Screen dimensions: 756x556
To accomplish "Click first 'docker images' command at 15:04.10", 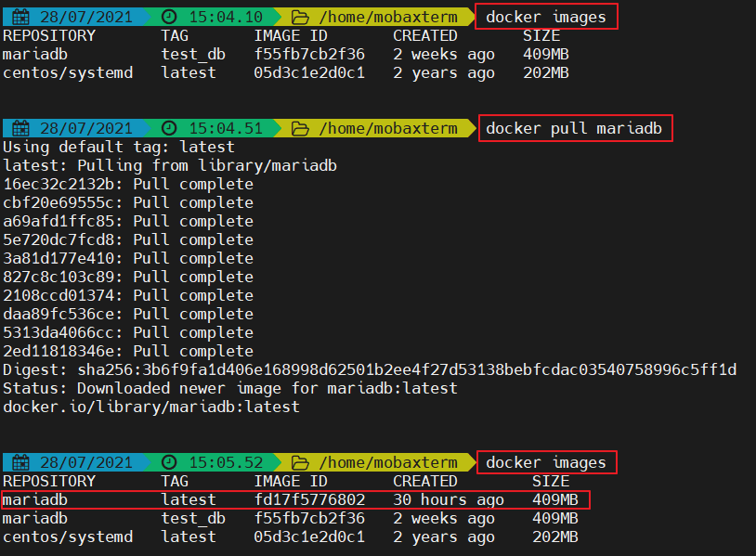I will pyautogui.click(x=546, y=18).
